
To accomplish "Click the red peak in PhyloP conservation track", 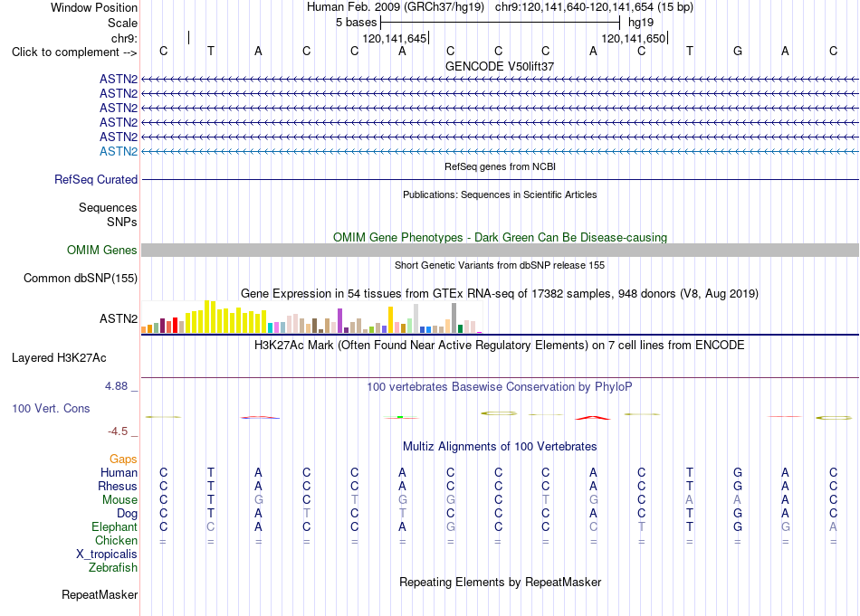I will pyautogui.click(x=593, y=418).
